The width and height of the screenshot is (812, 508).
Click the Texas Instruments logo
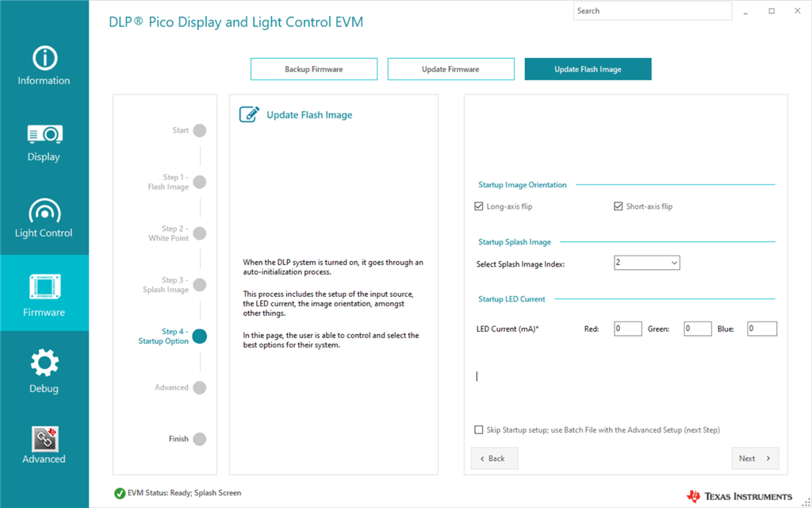(x=739, y=496)
